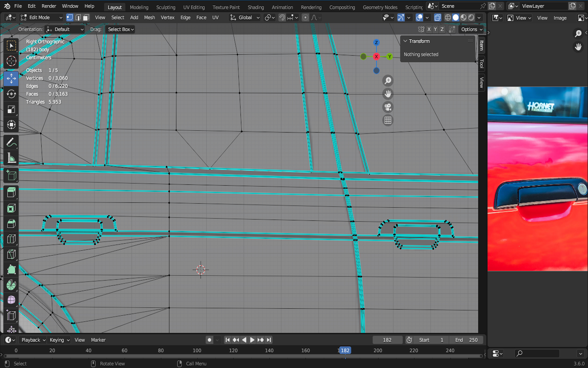Open viewport shading options dropdown arrow
Image resolution: width=588 pixels, height=368 pixels.
[x=479, y=18]
